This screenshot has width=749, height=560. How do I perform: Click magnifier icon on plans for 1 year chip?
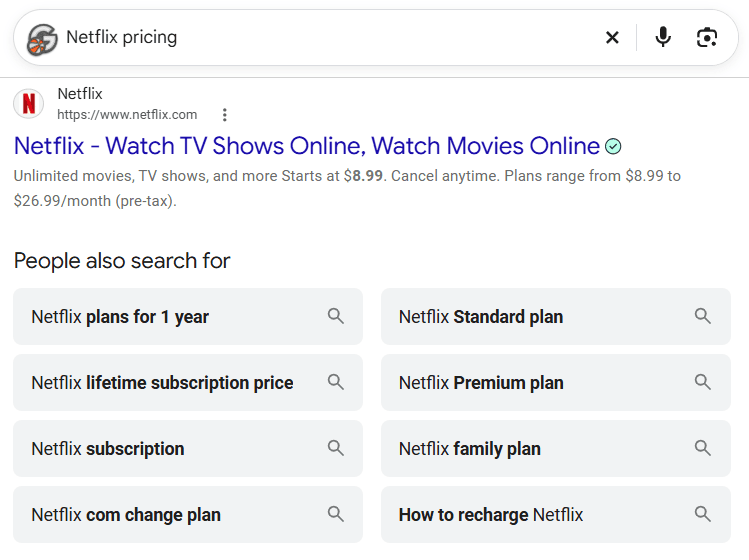click(x=335, y=316)
